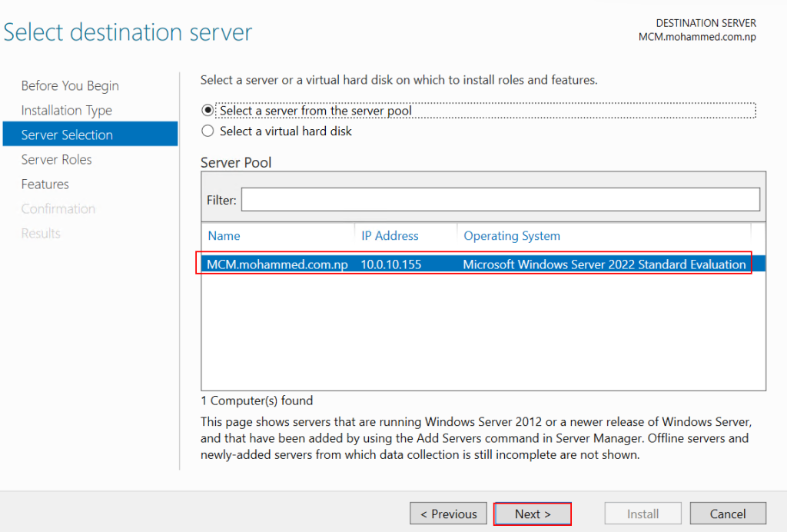
Task: Go back with the Previous button
Action: pyautogui.click(x=449, y=514)
